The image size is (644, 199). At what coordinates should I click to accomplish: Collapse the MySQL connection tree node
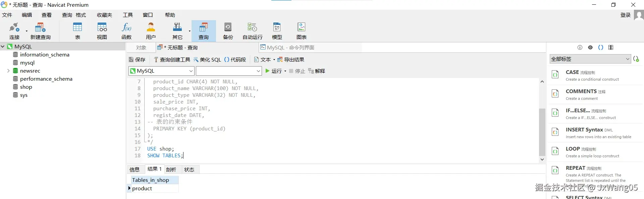[3, 46]
